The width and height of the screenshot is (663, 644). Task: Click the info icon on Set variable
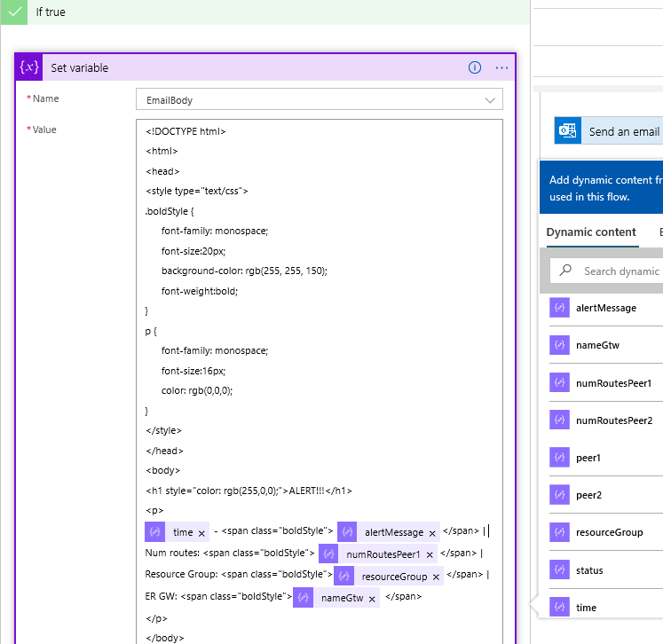click(x=475, y=67)
